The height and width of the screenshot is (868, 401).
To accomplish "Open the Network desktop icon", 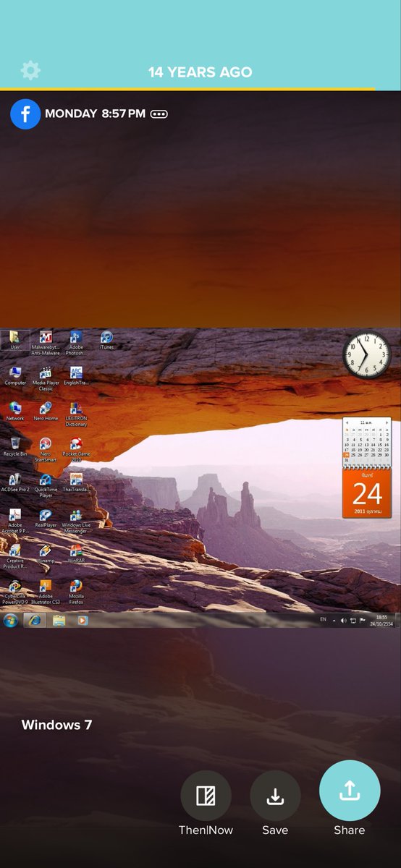I will click(x=15, y=412).
